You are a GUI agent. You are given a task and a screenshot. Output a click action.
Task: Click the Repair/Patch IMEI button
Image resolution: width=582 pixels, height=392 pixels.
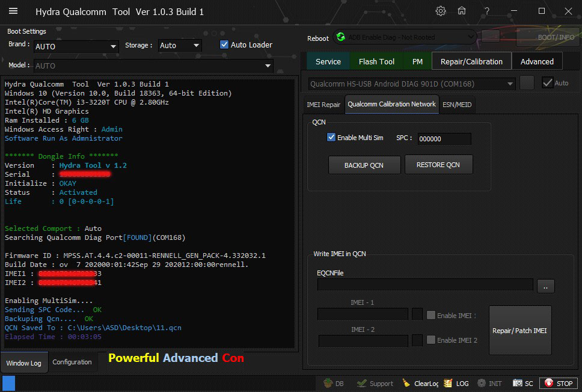519,331
